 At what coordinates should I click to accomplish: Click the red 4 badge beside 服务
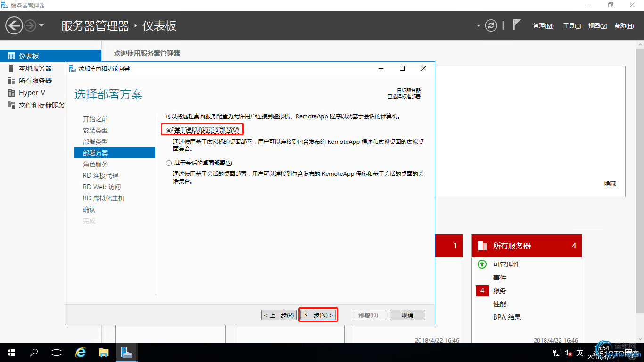point(482,291)
